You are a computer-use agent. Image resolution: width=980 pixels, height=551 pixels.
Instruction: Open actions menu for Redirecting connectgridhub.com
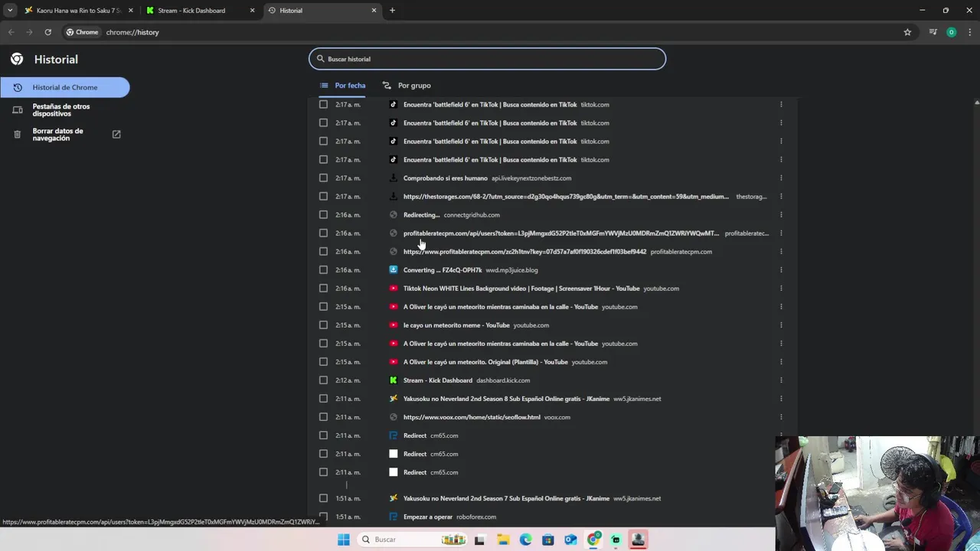(781, 215)
